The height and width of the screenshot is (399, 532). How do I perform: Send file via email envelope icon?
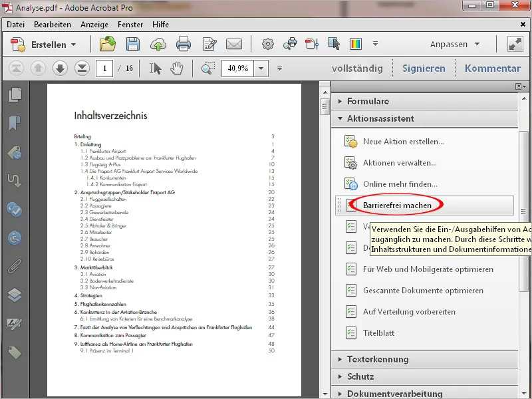tap(234, 44)
